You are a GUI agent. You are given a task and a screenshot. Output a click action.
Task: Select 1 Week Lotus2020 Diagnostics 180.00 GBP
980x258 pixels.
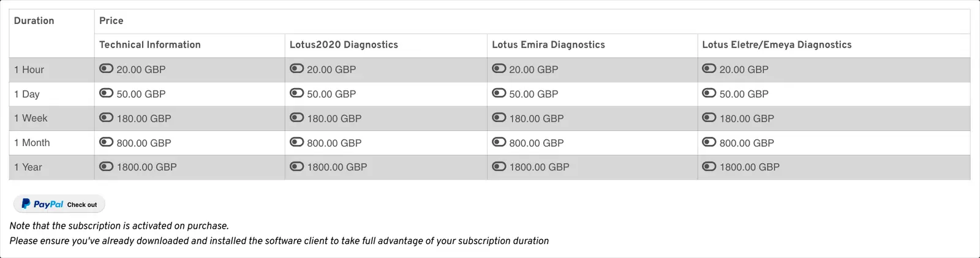pos(296,117)
